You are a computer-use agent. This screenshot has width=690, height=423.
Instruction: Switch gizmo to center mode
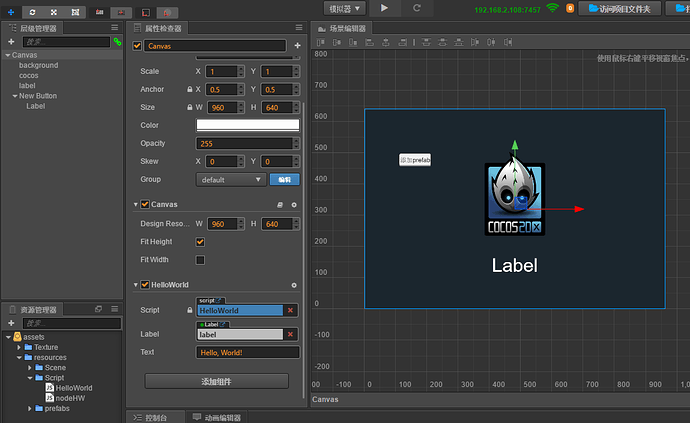pyautogui.click(x=121, y=12)
